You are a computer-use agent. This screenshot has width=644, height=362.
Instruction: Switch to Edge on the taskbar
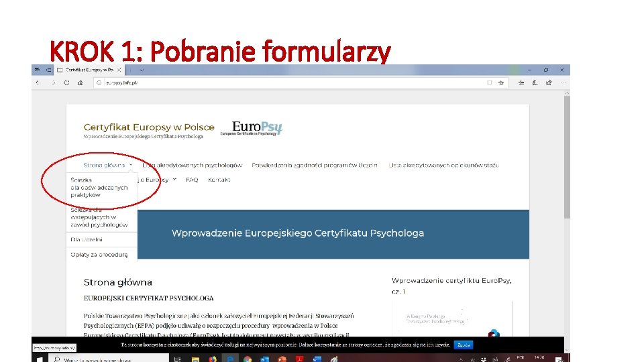(230, 359)
